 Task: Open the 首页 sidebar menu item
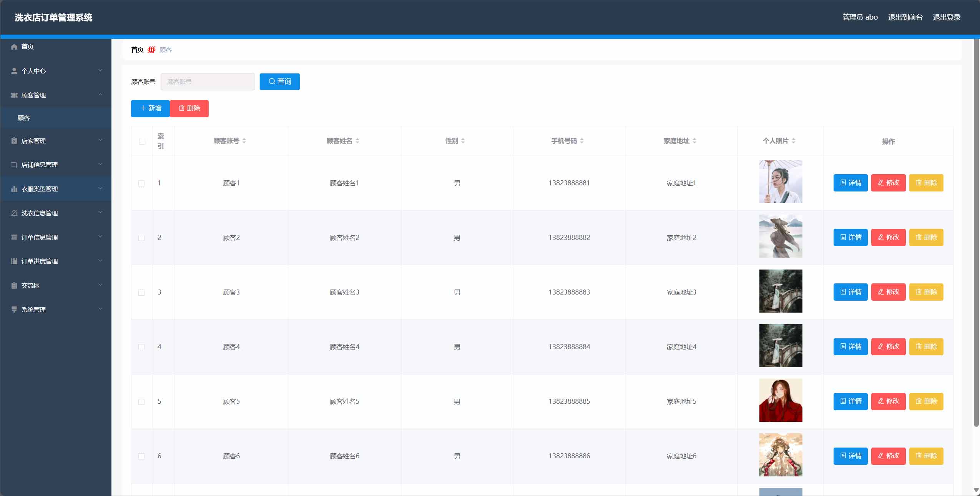coord(56,47)
